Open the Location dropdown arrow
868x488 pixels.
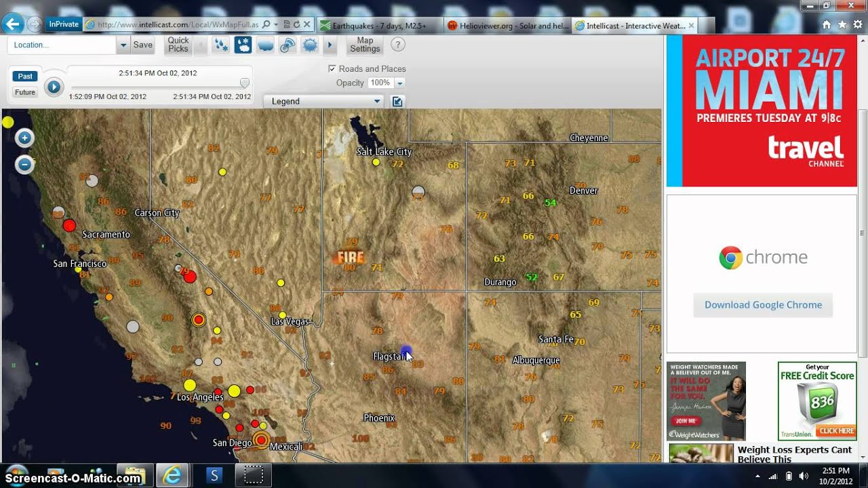click(123, 45)
